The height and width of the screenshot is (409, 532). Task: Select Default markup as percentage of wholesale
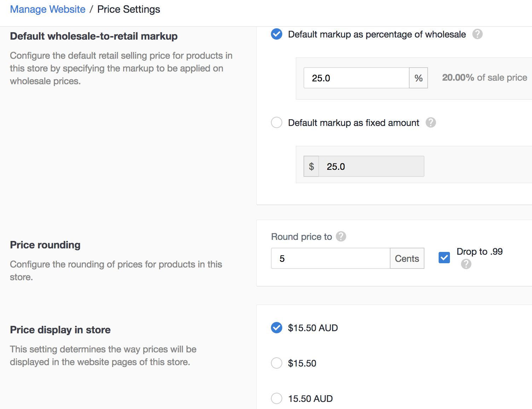(277, 34)
